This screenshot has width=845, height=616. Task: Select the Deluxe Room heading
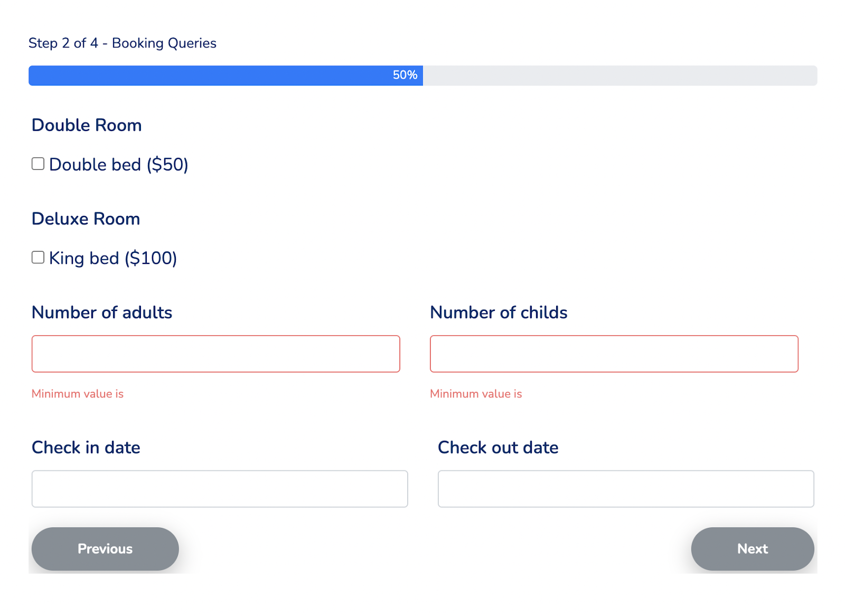(86, 219)
